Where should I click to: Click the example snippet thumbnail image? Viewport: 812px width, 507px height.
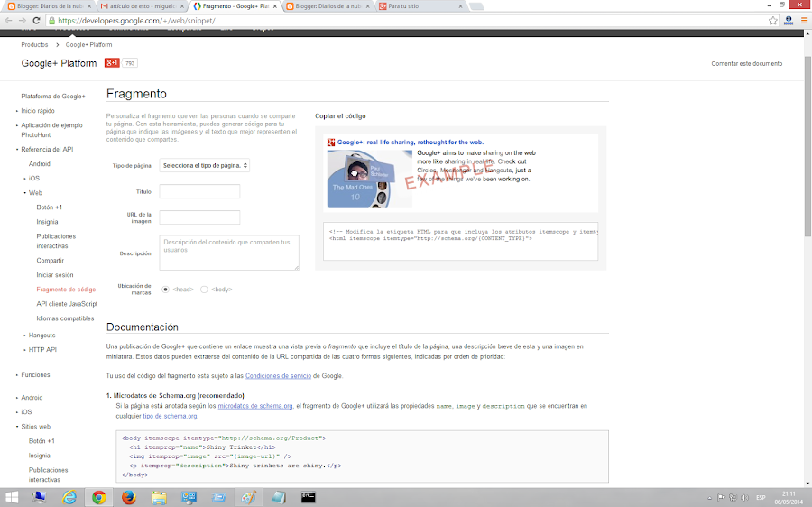pyautogui.click(x=370, y=180)
